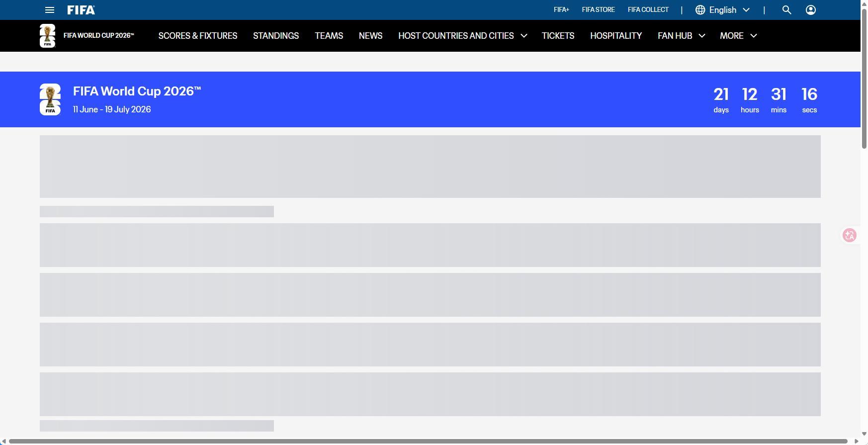
Task: Open the search magnifier icon
Action: click(x=786, y=10)
